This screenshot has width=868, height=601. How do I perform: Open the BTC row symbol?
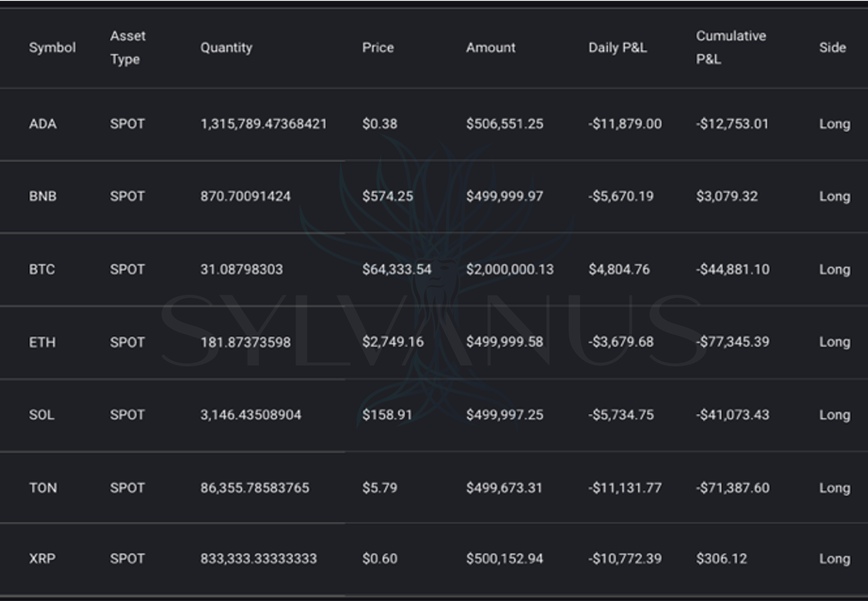(x=42, y=269)
